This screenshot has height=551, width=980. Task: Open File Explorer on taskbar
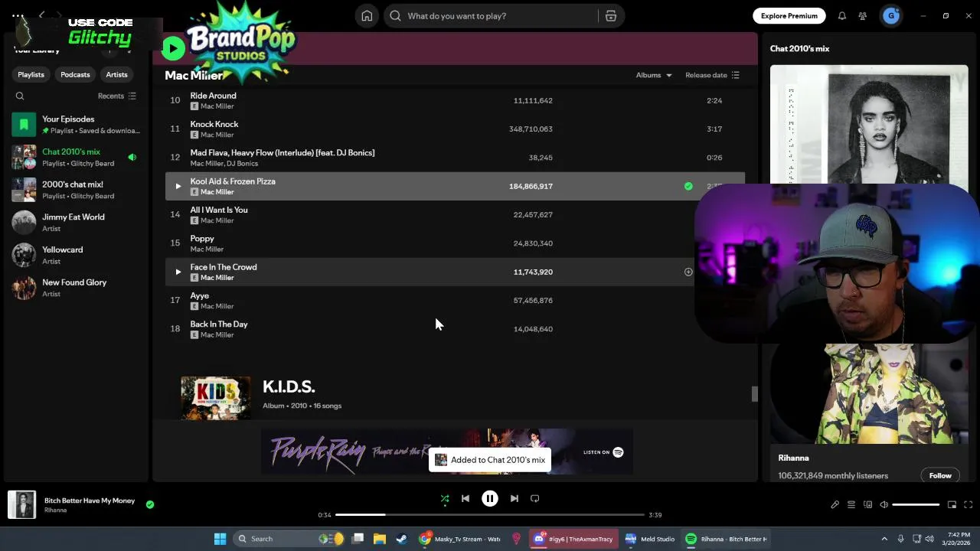[379, 539]
